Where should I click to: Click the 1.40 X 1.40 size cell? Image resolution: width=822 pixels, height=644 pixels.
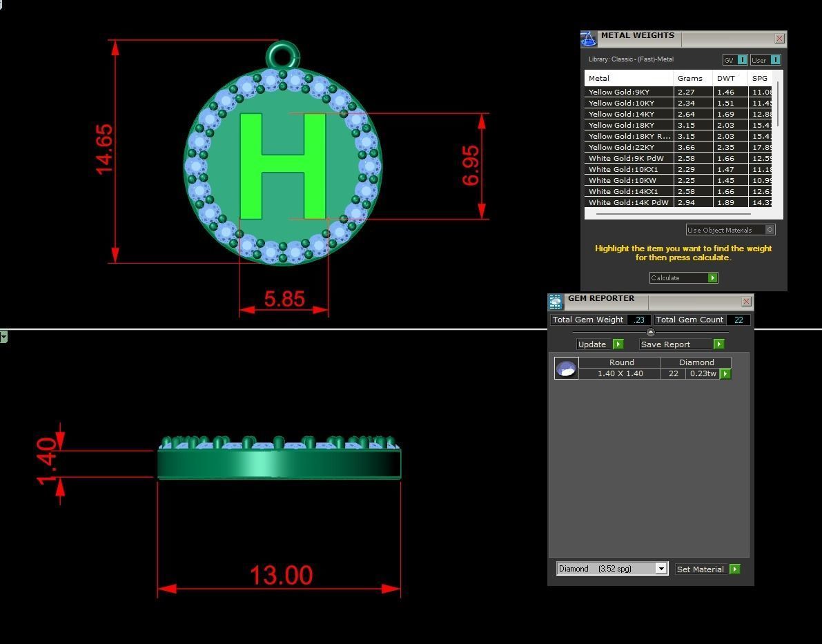coord(620,373)
